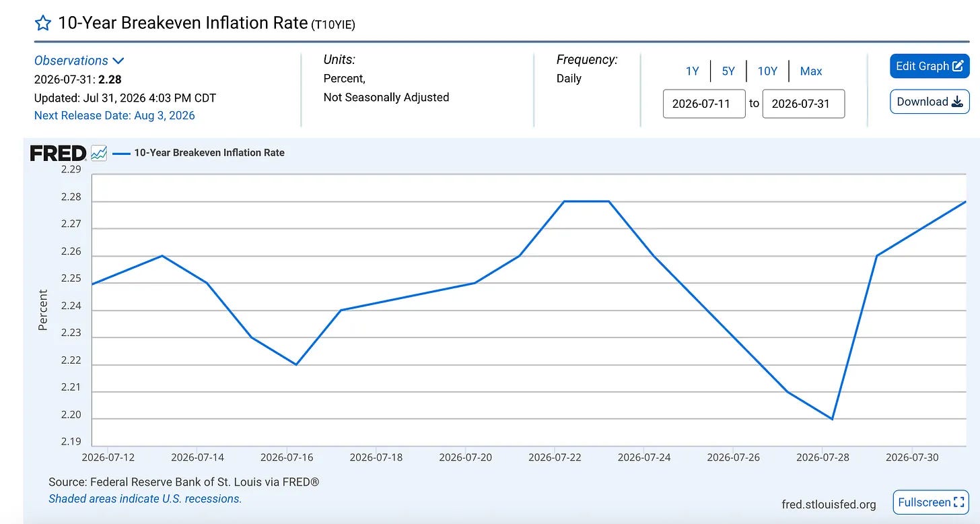Select the 1Y date range
This screenshot has width=980, height=524.
pyautogui.click(x=692, y=71)
